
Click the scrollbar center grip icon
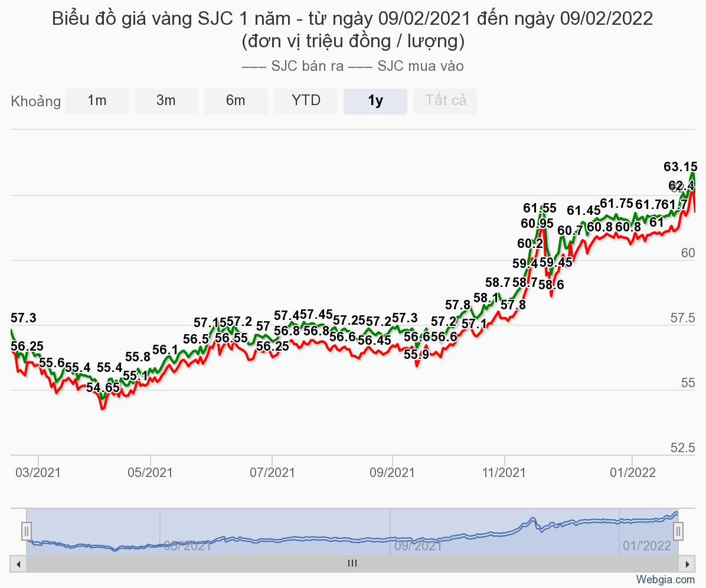coord(352,563)
